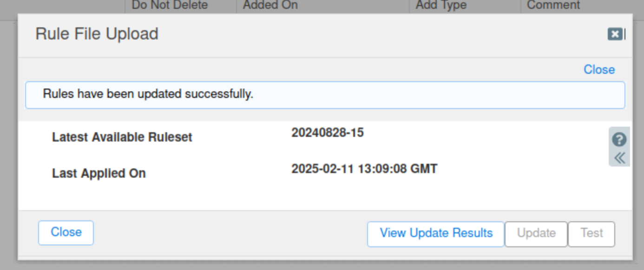Click the blank header cell before Do Not Delete

62,6
